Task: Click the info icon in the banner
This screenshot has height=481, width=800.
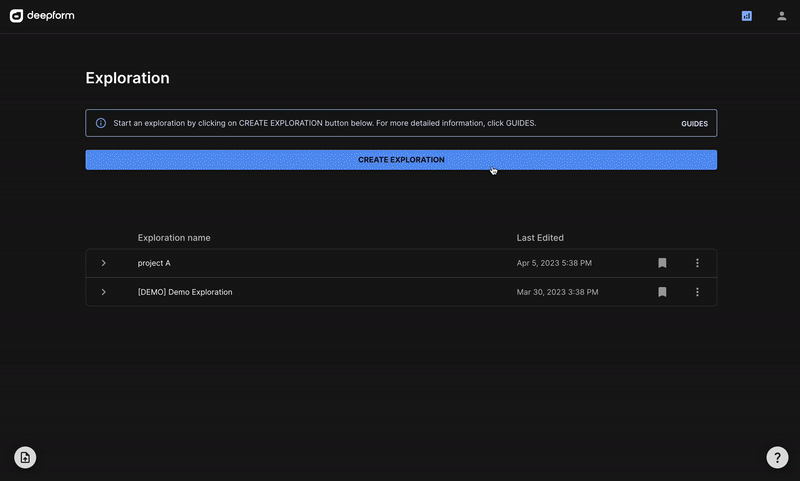Action: (101, 123)
